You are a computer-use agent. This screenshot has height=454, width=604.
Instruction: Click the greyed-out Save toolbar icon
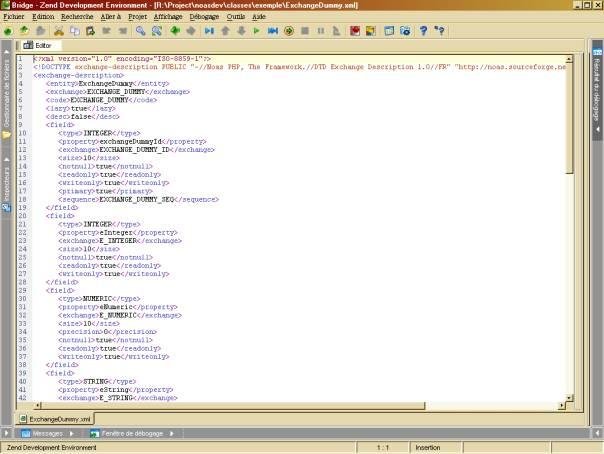[40, 31]
